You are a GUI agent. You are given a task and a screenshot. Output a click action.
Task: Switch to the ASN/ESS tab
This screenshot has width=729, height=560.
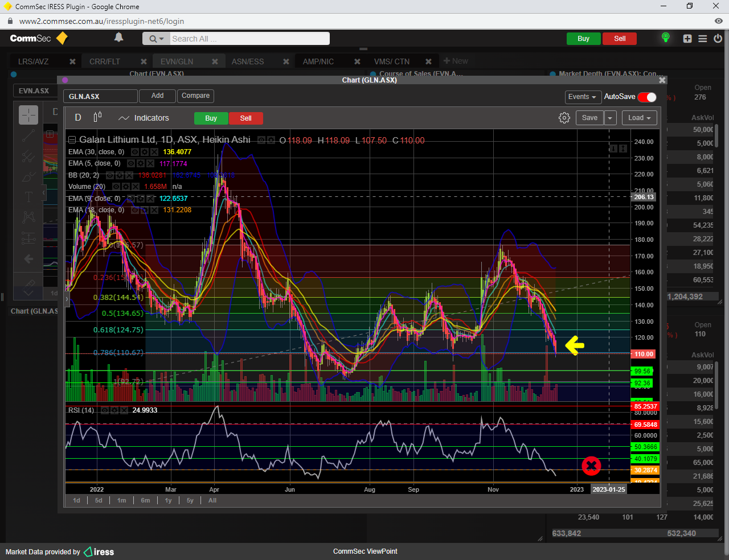coord(248,61)
